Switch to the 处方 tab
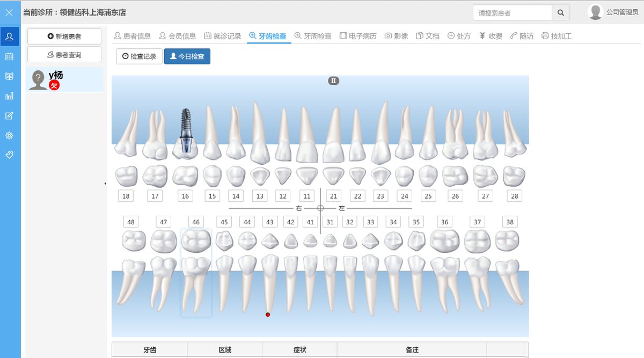The image size is (644, 358). (459, 36)
